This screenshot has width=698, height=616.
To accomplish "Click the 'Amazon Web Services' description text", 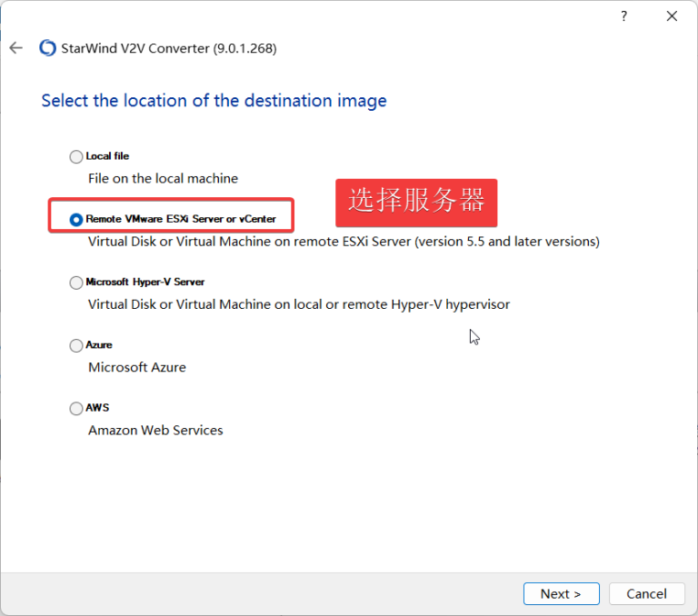I will (155, 431).
